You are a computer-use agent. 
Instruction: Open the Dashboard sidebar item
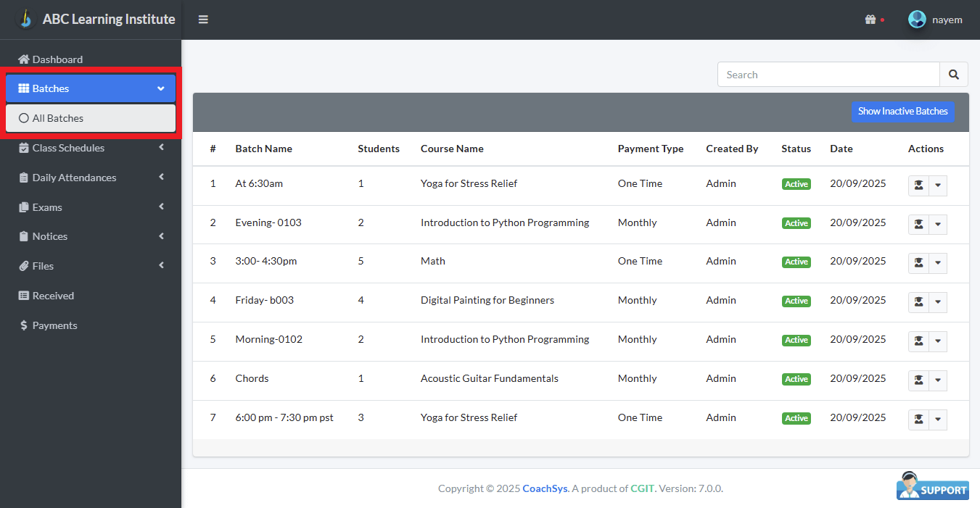(57, 59)
